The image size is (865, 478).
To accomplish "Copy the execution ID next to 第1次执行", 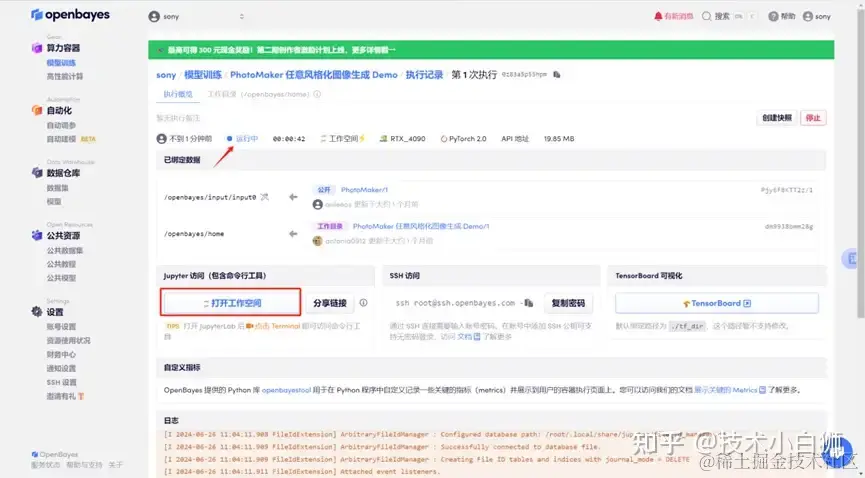I will (x=557, y=75).
